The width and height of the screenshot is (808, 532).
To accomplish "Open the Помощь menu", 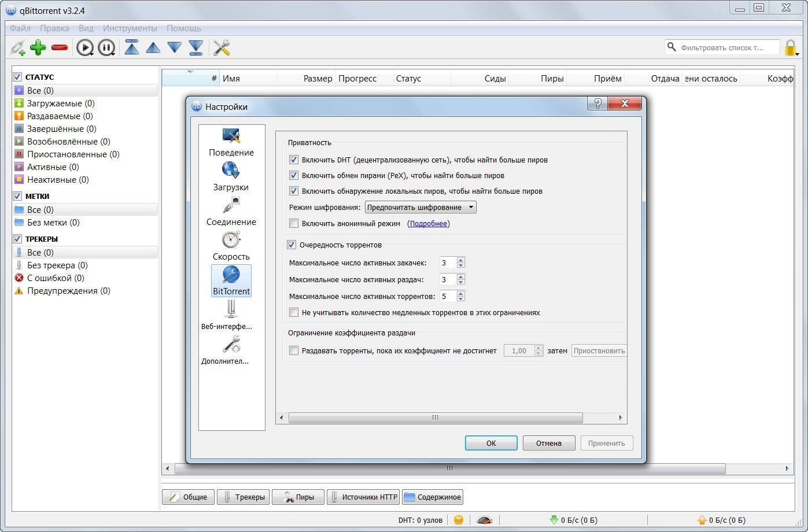I will [184, 28].
